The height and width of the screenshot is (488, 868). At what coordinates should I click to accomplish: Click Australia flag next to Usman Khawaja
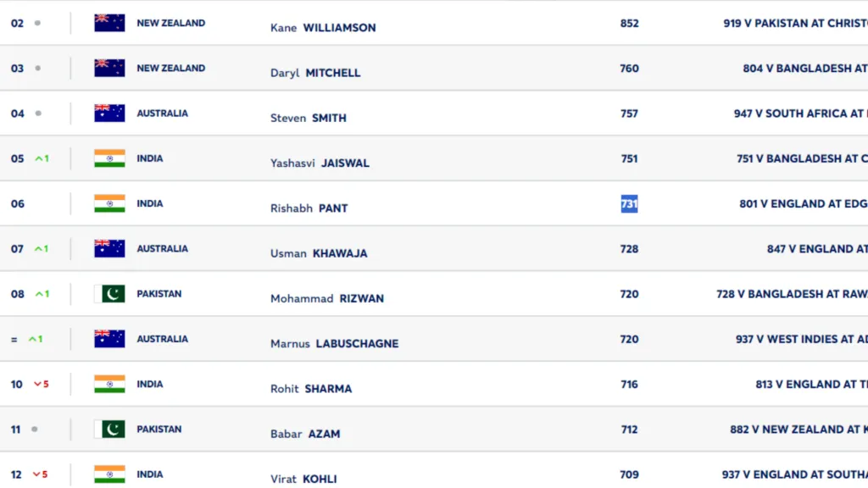109,248
